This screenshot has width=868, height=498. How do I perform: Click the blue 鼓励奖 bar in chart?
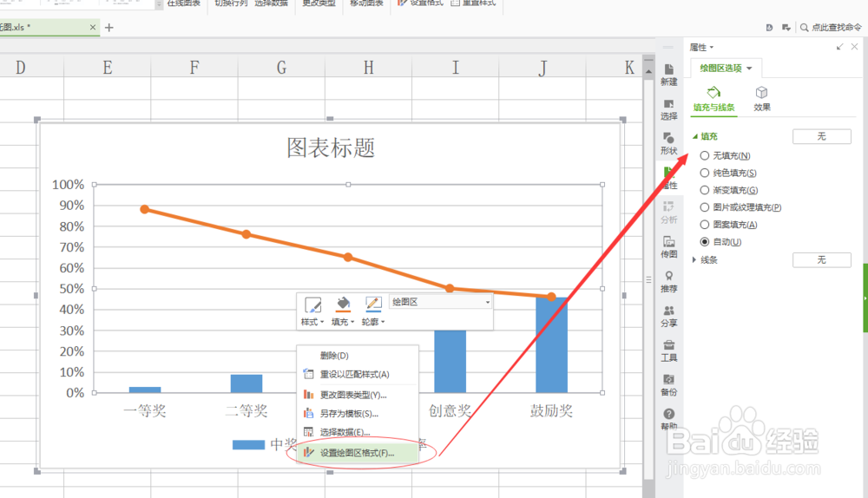click(x=551, y=345)
